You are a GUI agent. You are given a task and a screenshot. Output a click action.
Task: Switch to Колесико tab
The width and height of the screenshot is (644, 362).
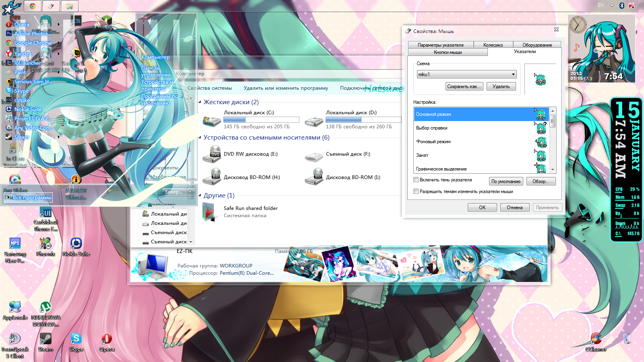[493, 45]
